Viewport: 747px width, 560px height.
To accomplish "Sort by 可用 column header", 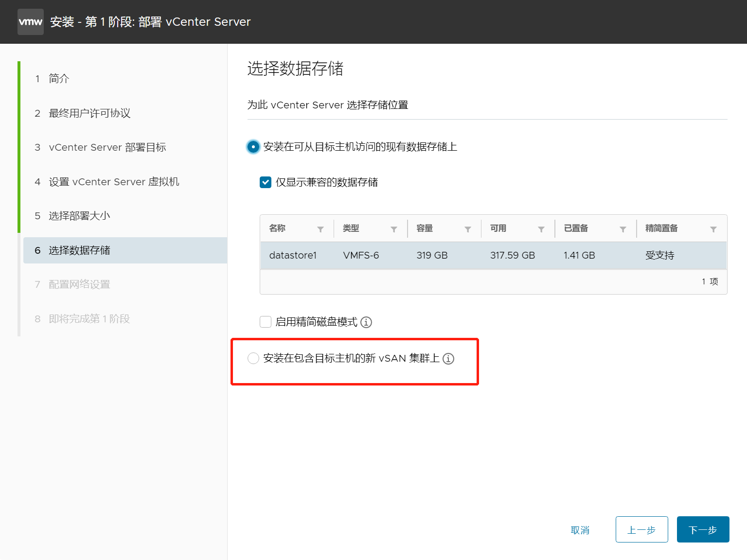I will [498, 228].
